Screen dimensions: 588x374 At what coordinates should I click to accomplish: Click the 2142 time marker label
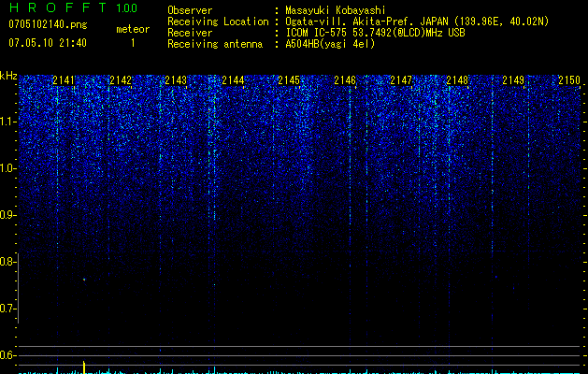(x=121, y=80)
